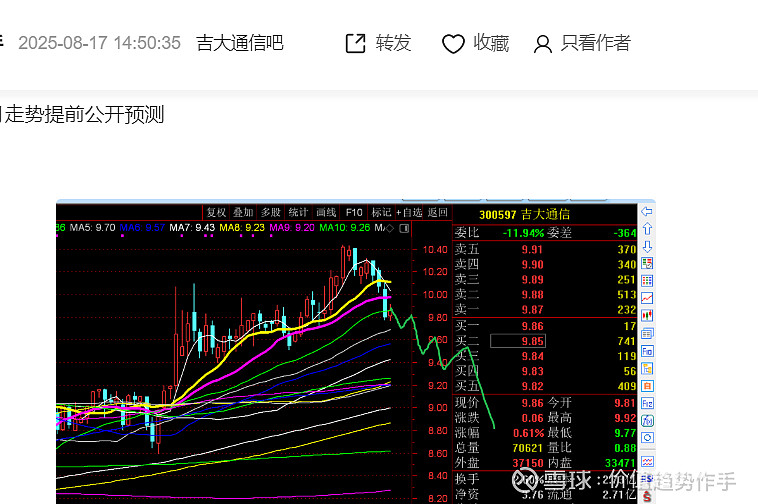Click the 最低 value 9.77
758x504 pixels.
[625, 433]
